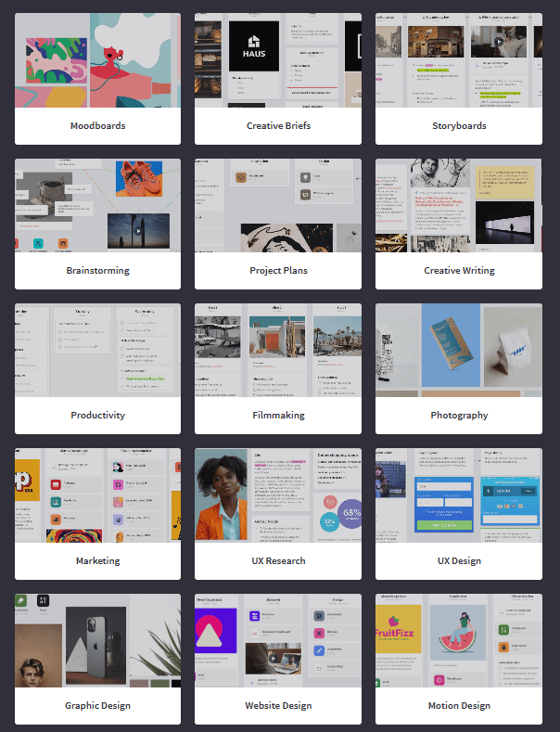Image resolution: width=560 pixels, height=732 pixels.
Task: Select the Creative Writing card
Action: point(459,225)
